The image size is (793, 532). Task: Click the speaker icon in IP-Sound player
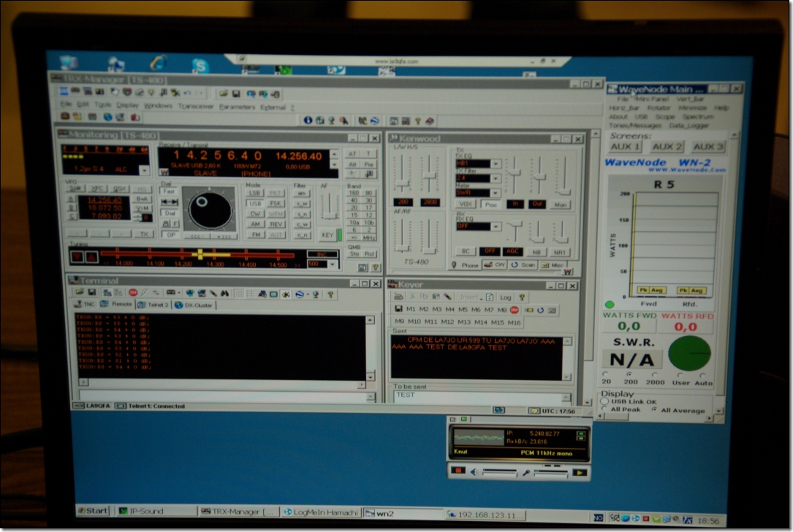(x=474, y=472)
